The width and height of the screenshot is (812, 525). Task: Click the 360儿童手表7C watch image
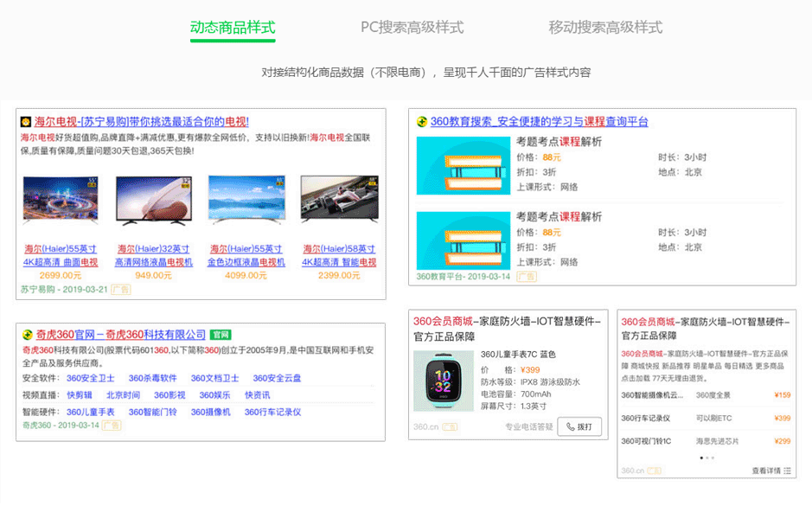[x=444, y=381]
